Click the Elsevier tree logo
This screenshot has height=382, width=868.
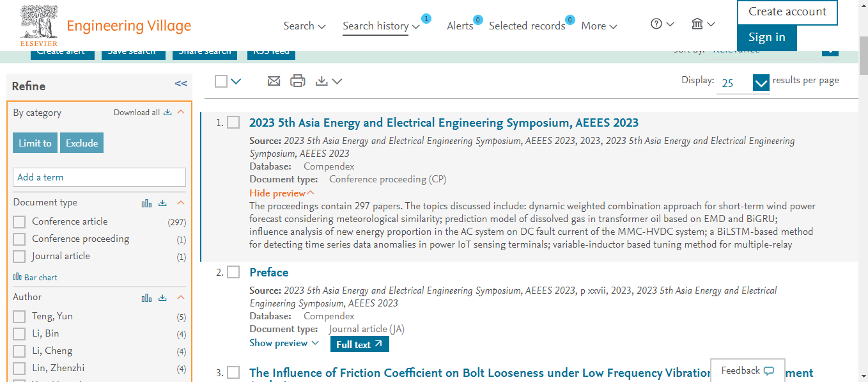pos(39,24)
